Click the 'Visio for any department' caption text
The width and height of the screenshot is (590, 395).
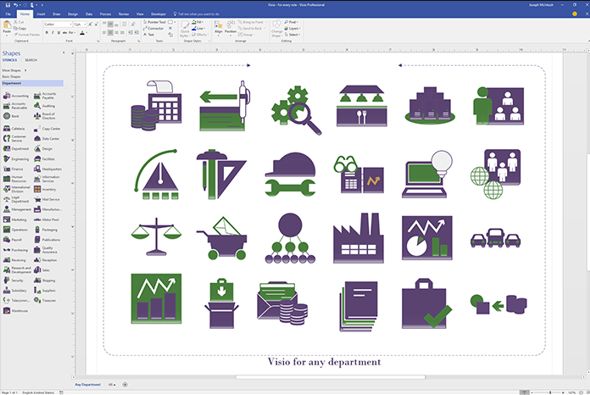(x=324, y=362)
